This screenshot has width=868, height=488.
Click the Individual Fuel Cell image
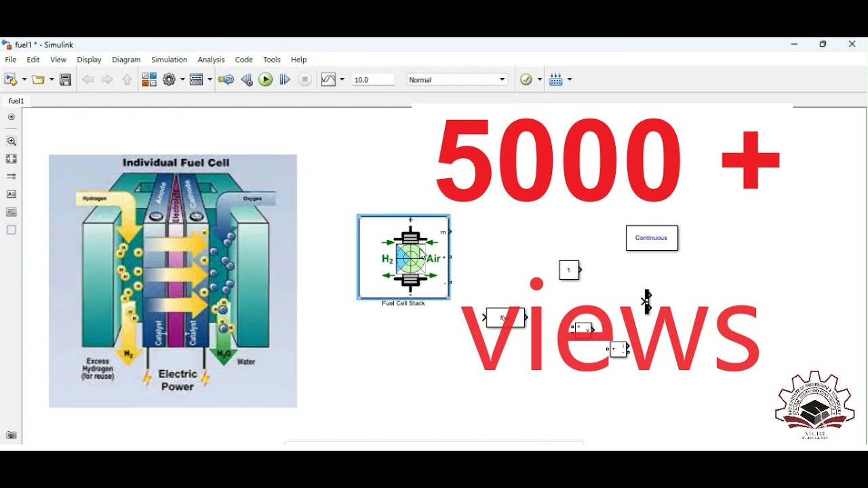[173, 281]
